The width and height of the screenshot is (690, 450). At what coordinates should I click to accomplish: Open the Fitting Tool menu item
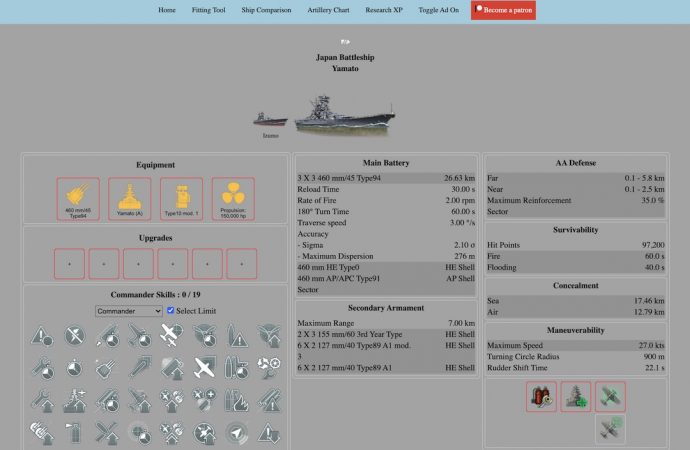coord(209,10)
